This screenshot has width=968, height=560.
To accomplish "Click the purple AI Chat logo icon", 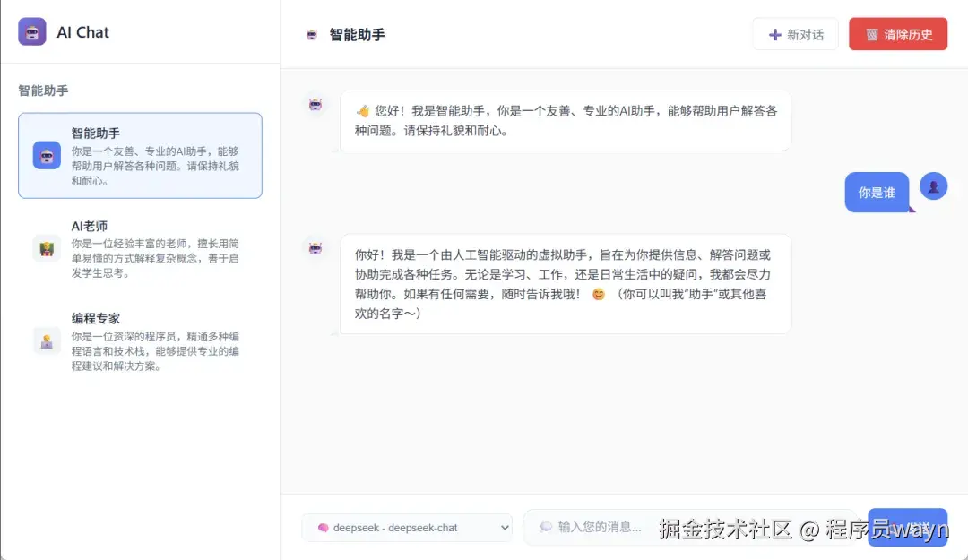I will click(x=32, y=31).
